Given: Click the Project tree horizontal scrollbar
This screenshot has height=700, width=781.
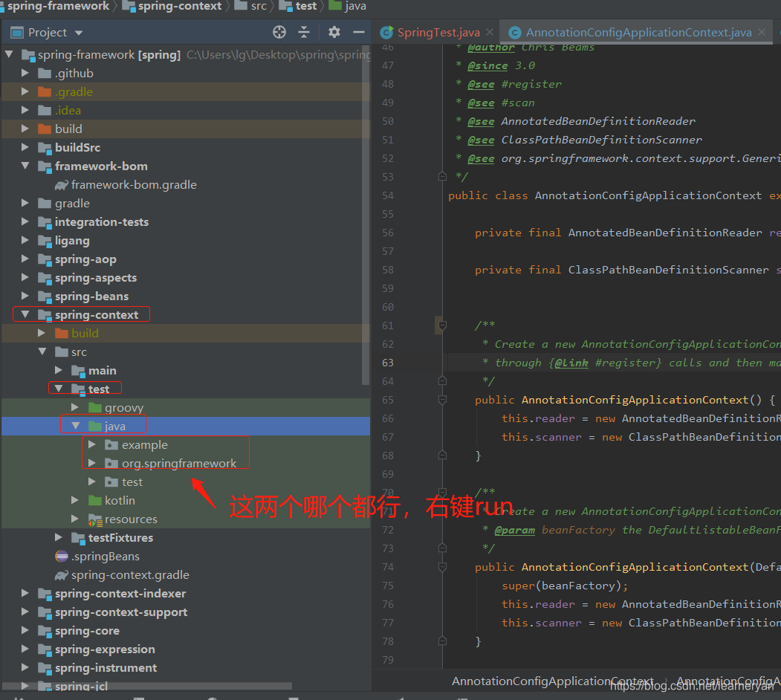Looking at the screenshot, I should coord(147,686).
